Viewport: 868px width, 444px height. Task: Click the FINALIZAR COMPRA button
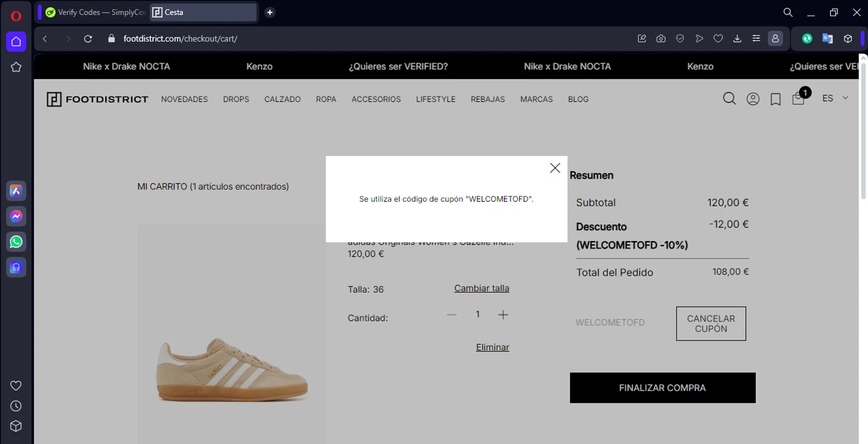(x=663, y=388)
